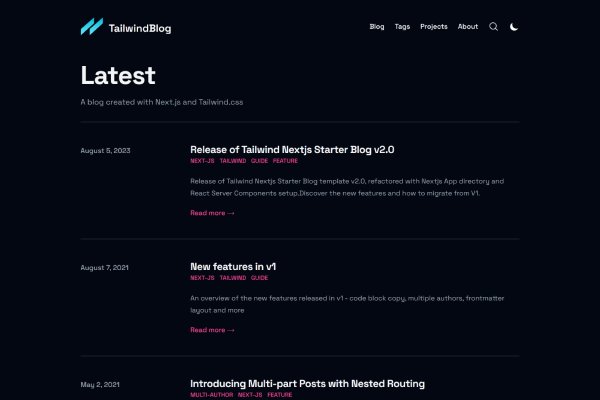The image size is (600, 400).
Task: Click the TailwindBlog site title
Action: coord(140,28)
